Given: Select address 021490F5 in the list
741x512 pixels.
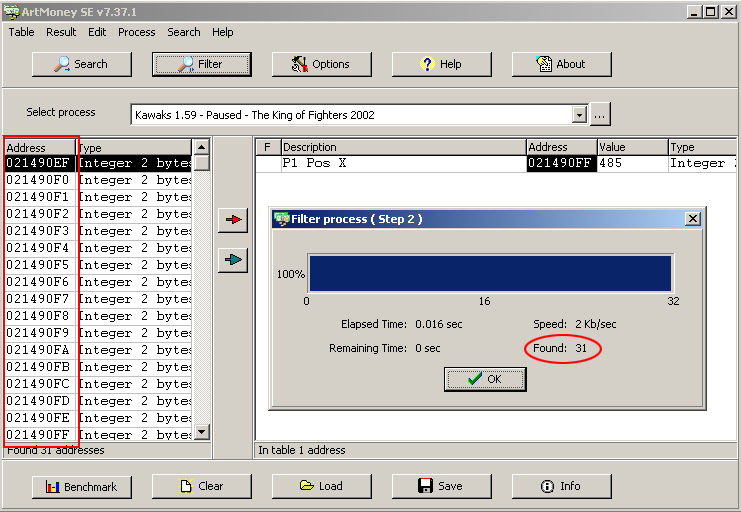Looking at the screenshot, I should (x=40, y=265).
